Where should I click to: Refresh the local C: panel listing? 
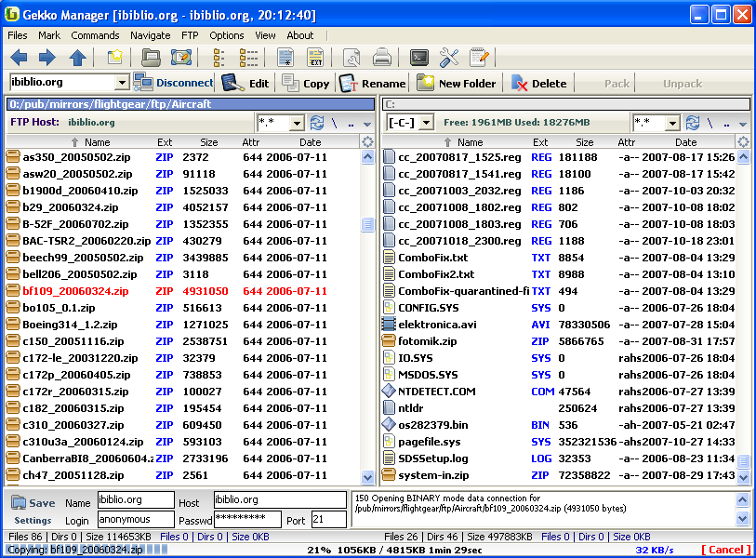[x=693, y=123]
